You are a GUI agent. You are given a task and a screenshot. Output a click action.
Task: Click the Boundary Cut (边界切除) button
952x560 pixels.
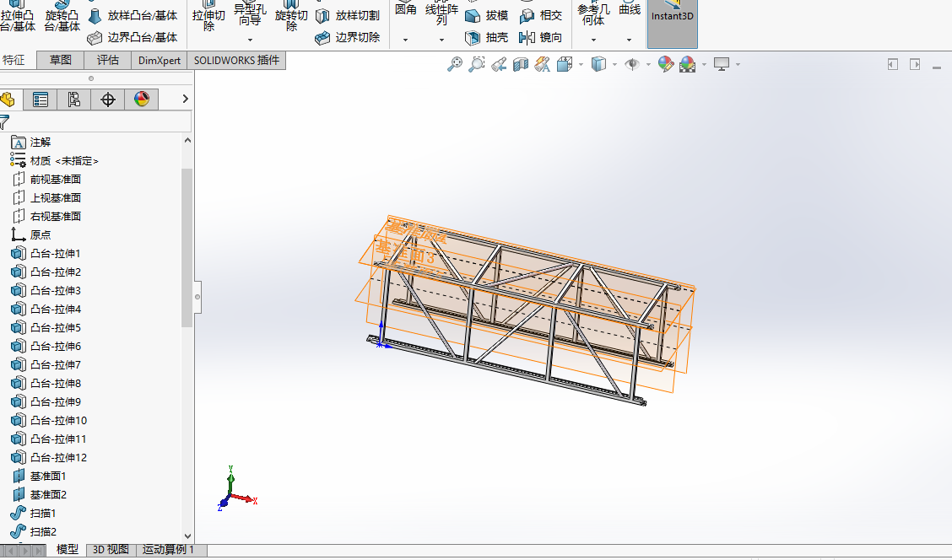tap(348, 38)
